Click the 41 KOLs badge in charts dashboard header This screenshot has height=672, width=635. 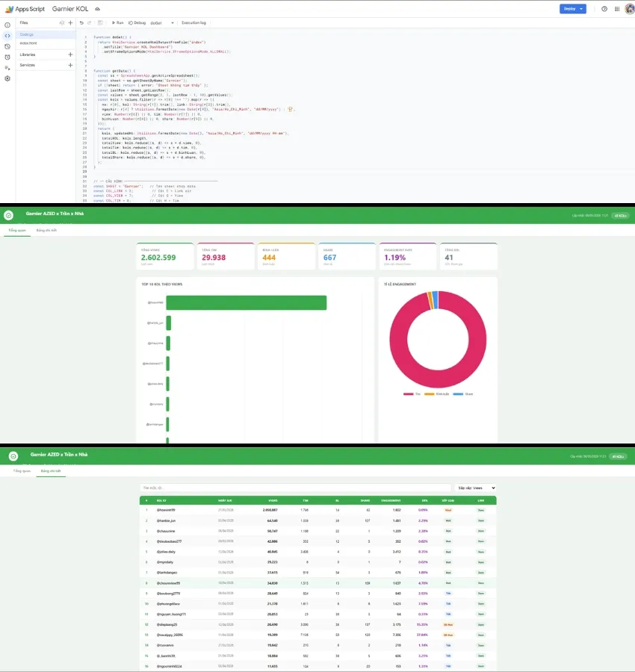click(620, 216)
